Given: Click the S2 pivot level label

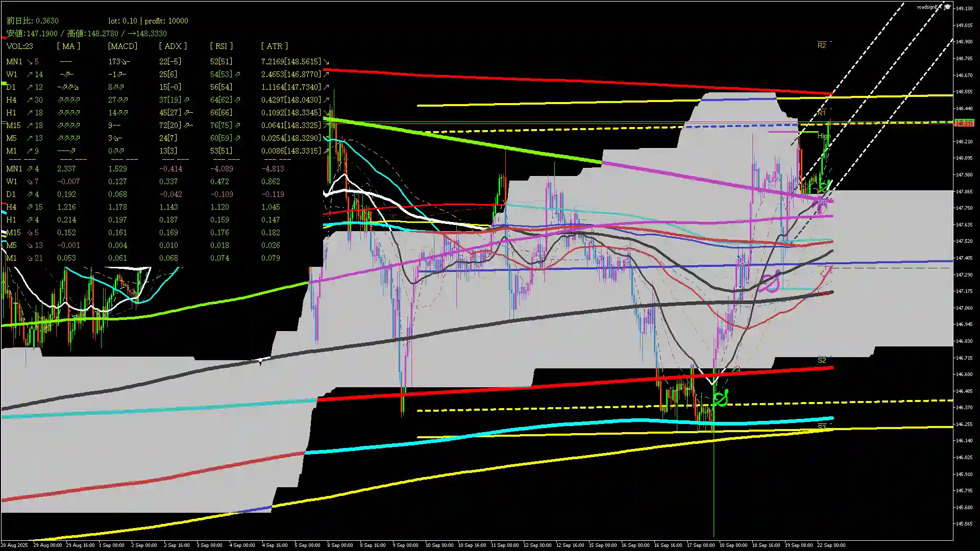Looking at the screenshot, I should tap(821, 360).
